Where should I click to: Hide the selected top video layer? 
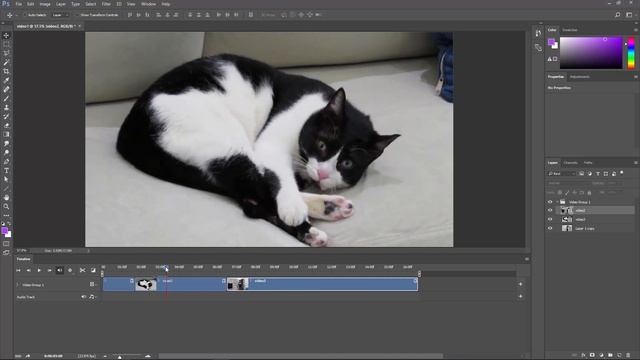click(550, 211)
